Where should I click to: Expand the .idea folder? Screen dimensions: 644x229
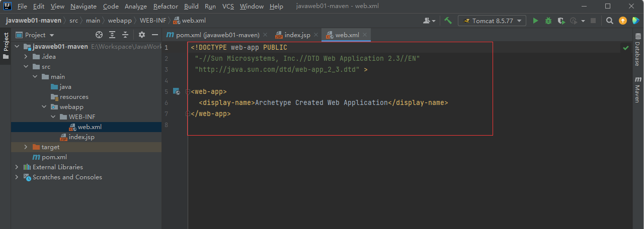[26, 57]
